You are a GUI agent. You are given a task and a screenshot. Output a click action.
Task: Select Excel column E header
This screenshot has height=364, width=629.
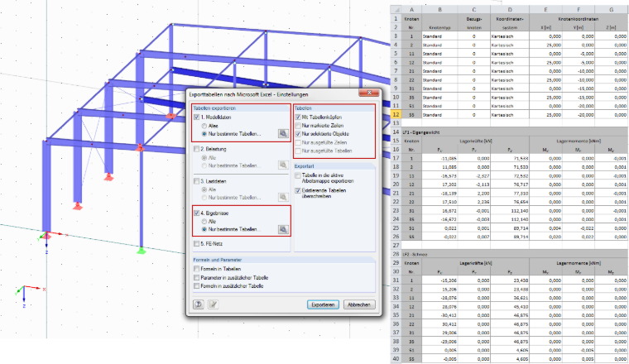pos(545,10)
